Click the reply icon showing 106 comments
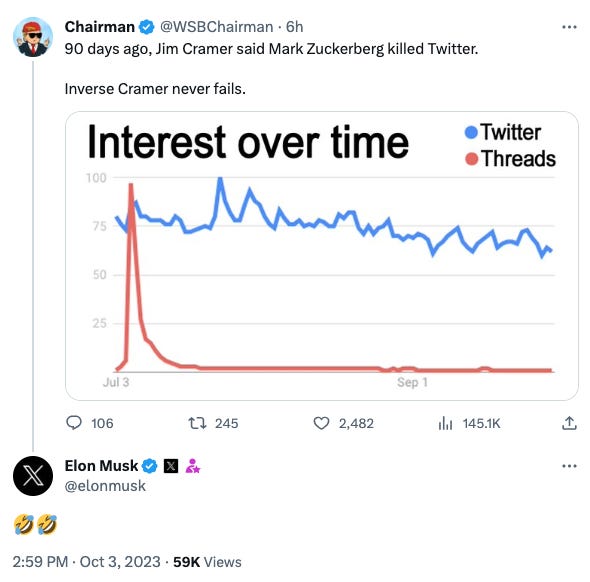The width and height of the screenshot is (590, 582). click(74, 423)
